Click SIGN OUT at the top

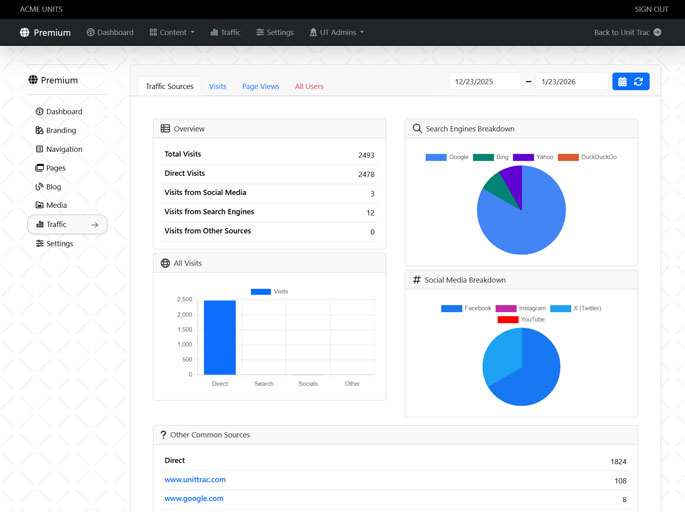tap(651, 9)
